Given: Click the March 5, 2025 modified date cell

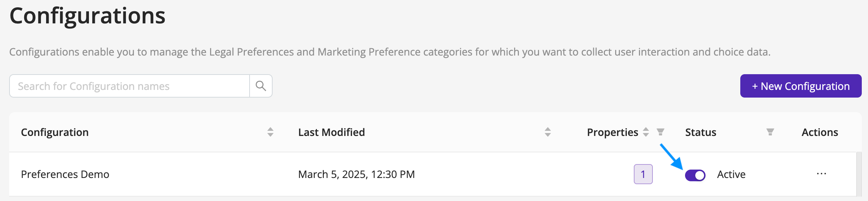Looking at the screenshot, I should 356,174.
